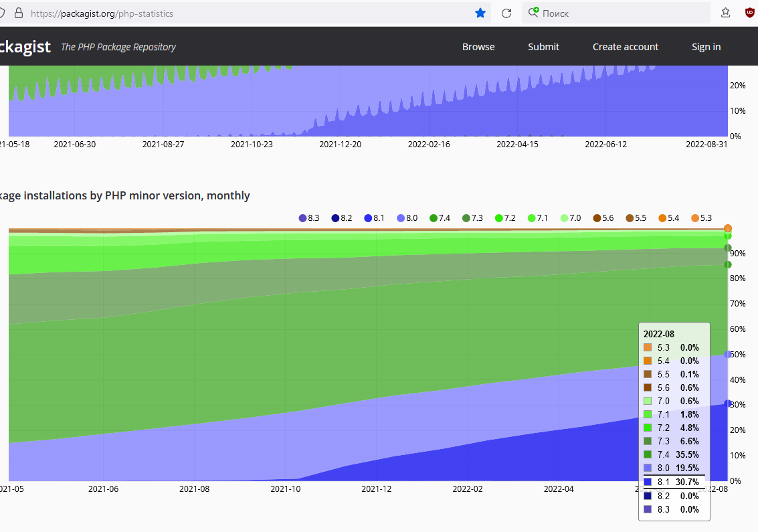
Task: Toggle the 7.0 series in legend
Action: (x=571, y=218)
